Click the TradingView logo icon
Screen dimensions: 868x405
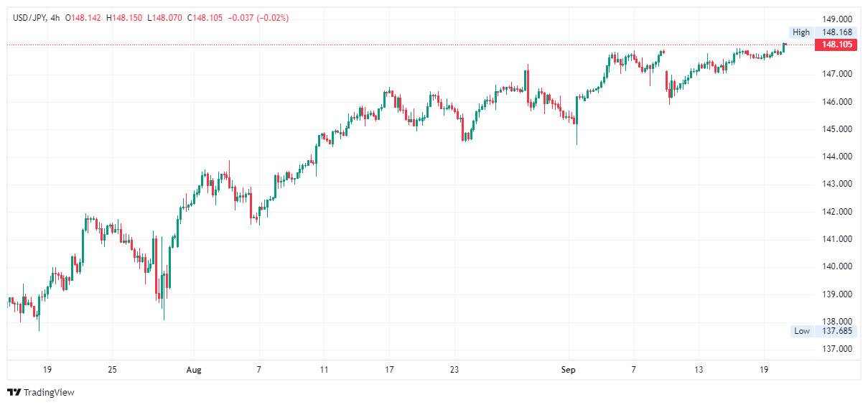(14, 392)
